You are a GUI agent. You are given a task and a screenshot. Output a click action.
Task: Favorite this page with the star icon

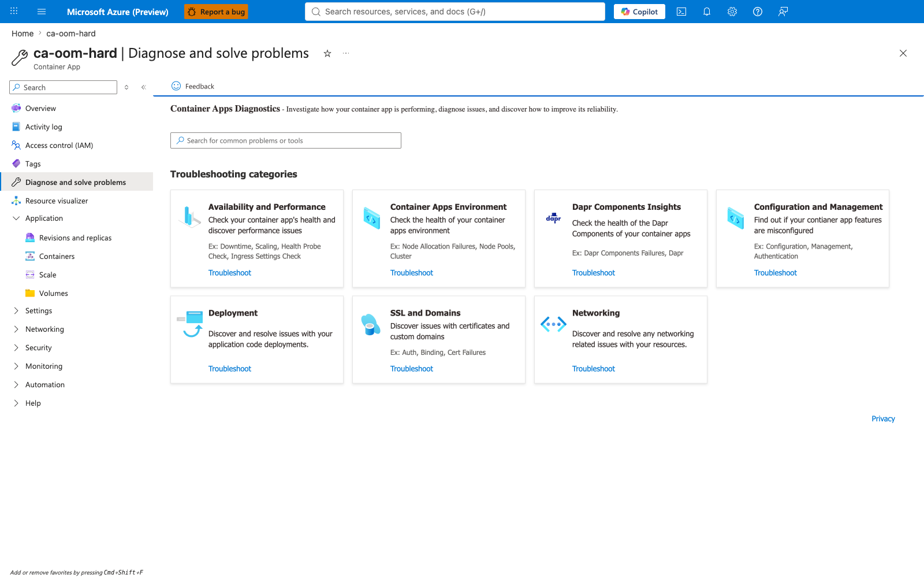coord(327,53)
